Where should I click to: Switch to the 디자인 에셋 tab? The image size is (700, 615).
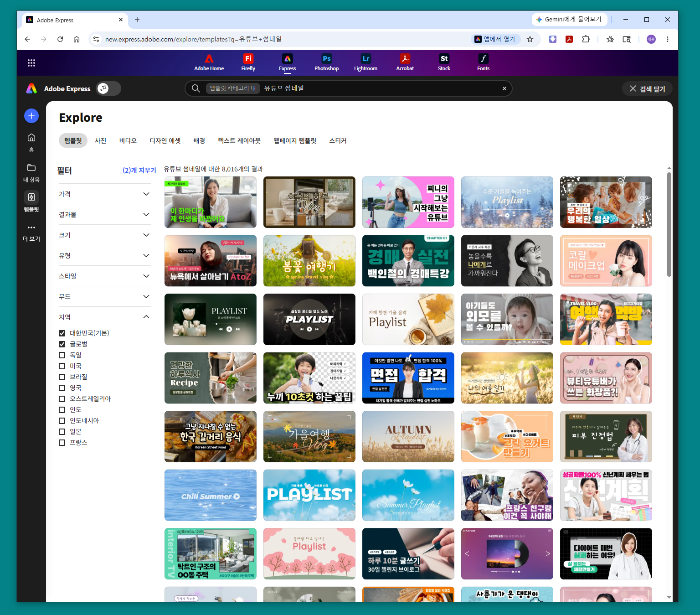165,141
